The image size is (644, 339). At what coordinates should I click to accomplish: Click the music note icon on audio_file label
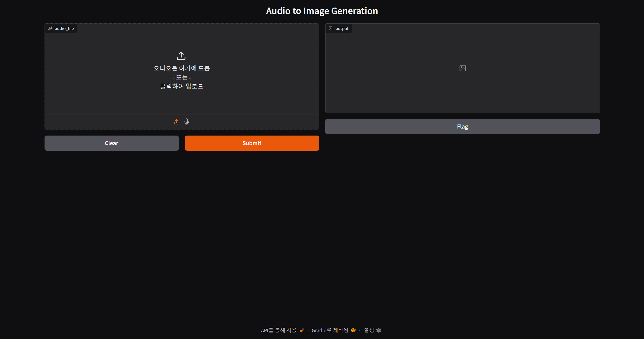(x=50, y=28)
